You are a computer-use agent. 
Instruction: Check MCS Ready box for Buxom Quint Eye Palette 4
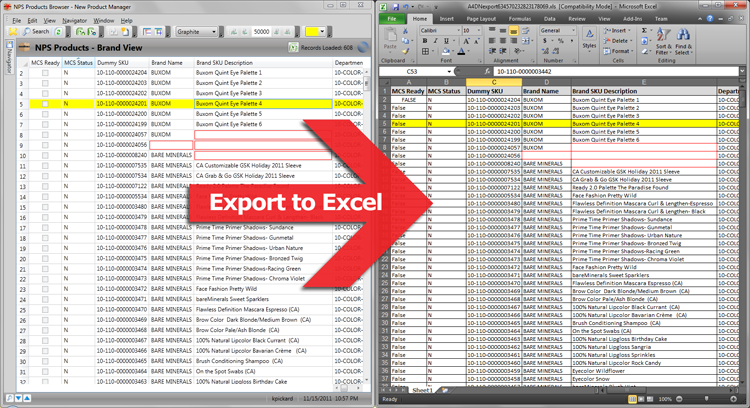(45, 104)
